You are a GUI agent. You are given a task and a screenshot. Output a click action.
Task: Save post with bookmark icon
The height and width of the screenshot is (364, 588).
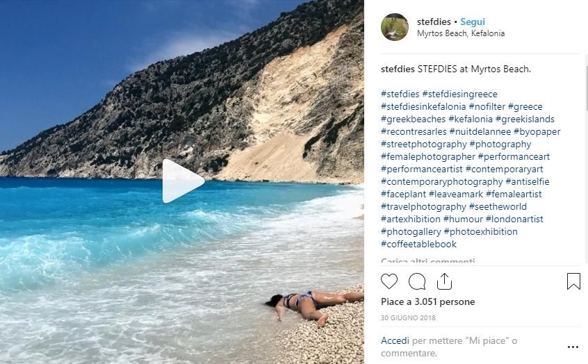(x=573, y=281)
